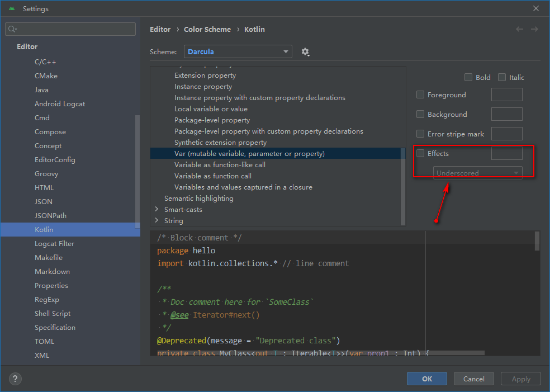The image size is (550, 392).
Task: Select Cmd in the sidebar
Action: coord(42,118)
